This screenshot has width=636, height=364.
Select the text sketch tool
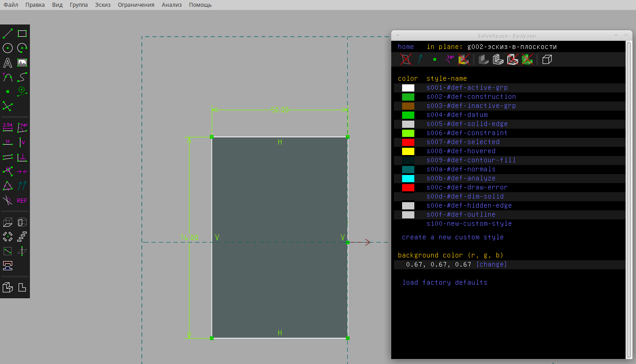pos(8,63)
